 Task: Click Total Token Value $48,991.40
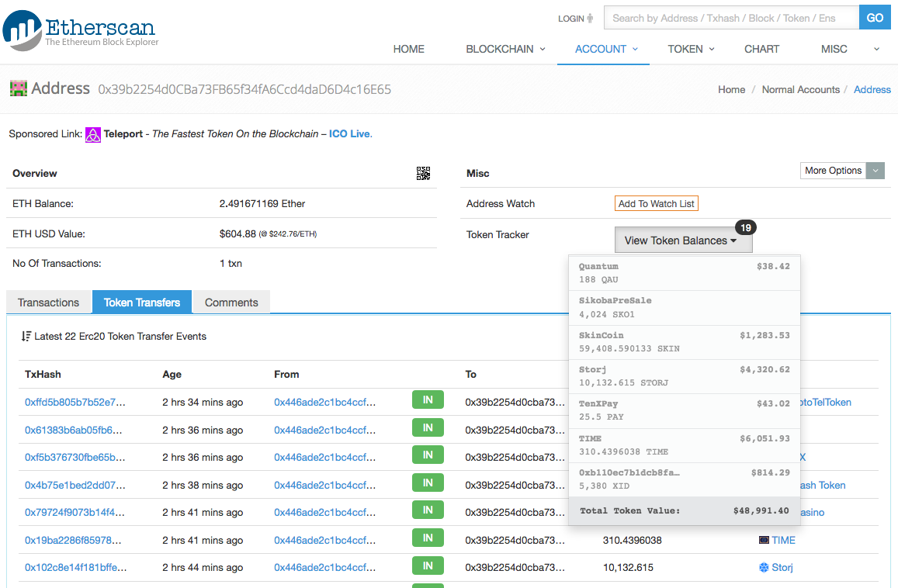click(685, 510)
